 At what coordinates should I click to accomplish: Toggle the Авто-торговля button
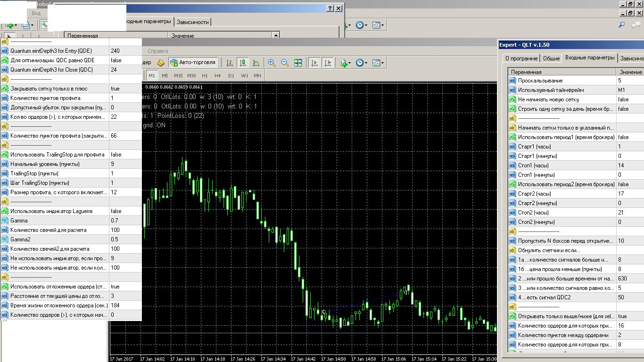pos(193,62)
